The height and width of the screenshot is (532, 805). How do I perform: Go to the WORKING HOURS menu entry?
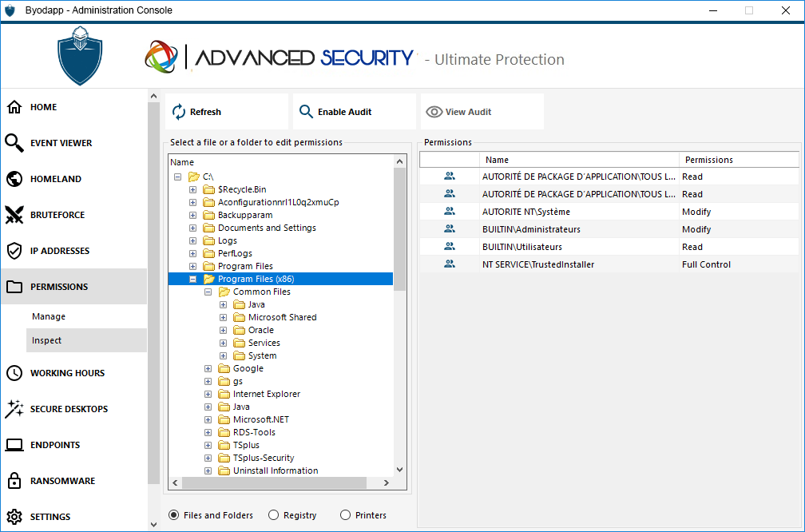click(67, 373)
